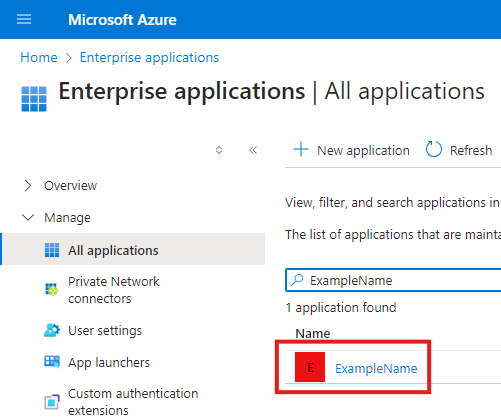Viewport: 501px width, 420px height.
Task: Click the Custom authentication extensions icon
Action: tap(52, 402)
